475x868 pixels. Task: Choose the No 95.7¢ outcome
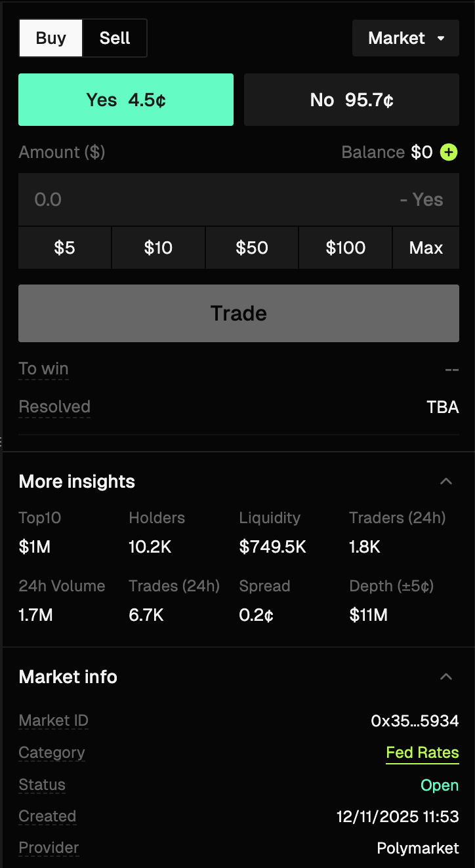click(352, 100)
